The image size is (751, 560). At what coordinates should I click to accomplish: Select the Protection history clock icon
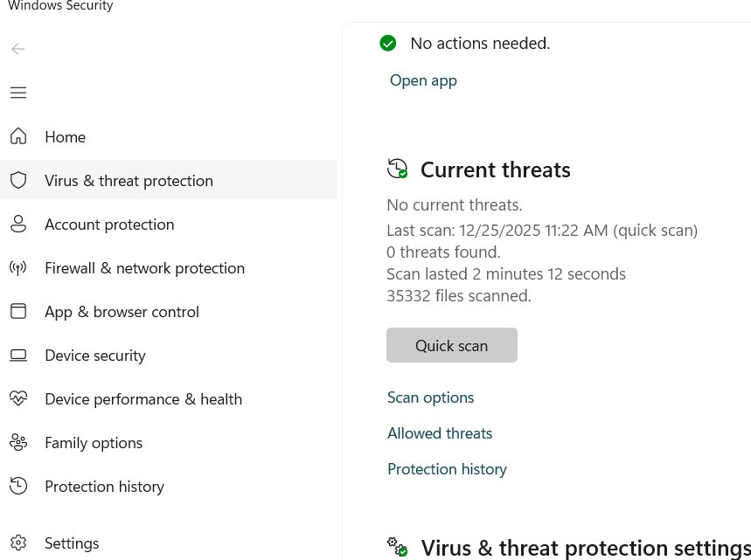[18, 486]
